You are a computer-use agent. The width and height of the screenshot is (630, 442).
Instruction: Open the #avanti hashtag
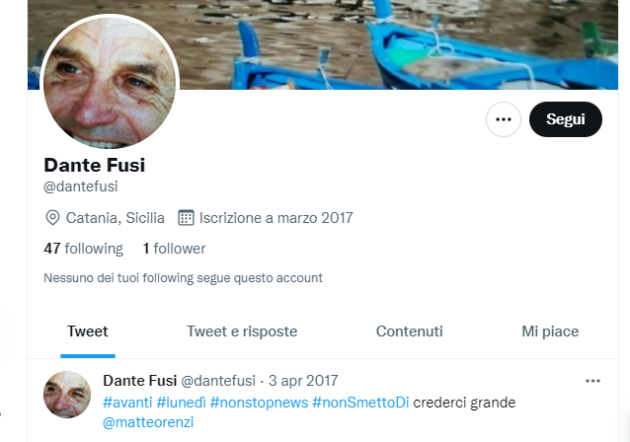(x=127, y=403)
